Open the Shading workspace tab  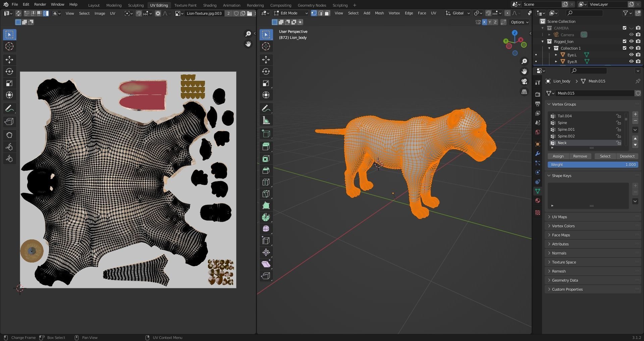[210, 5]
